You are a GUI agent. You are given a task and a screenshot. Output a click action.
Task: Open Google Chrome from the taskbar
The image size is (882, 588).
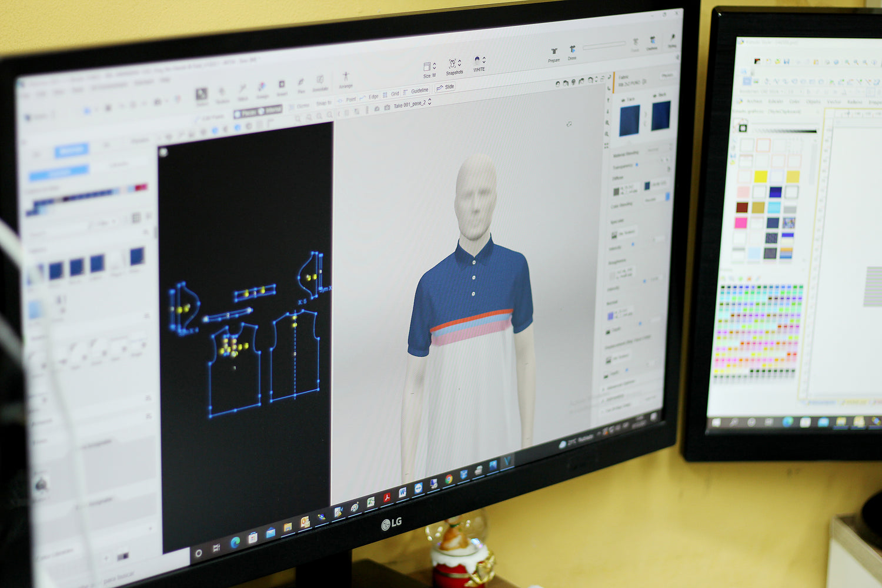449,480
